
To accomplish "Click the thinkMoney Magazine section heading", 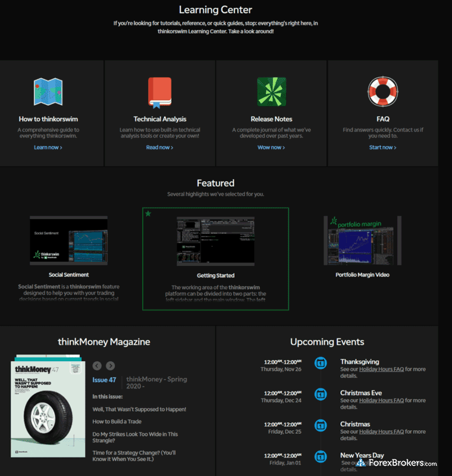I will (104, 342).
